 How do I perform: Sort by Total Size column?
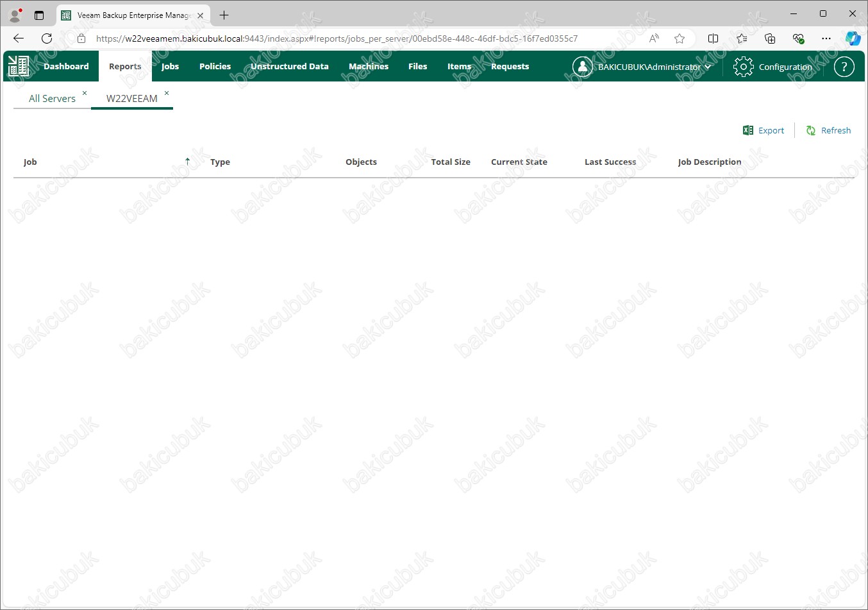pos(451,162)
